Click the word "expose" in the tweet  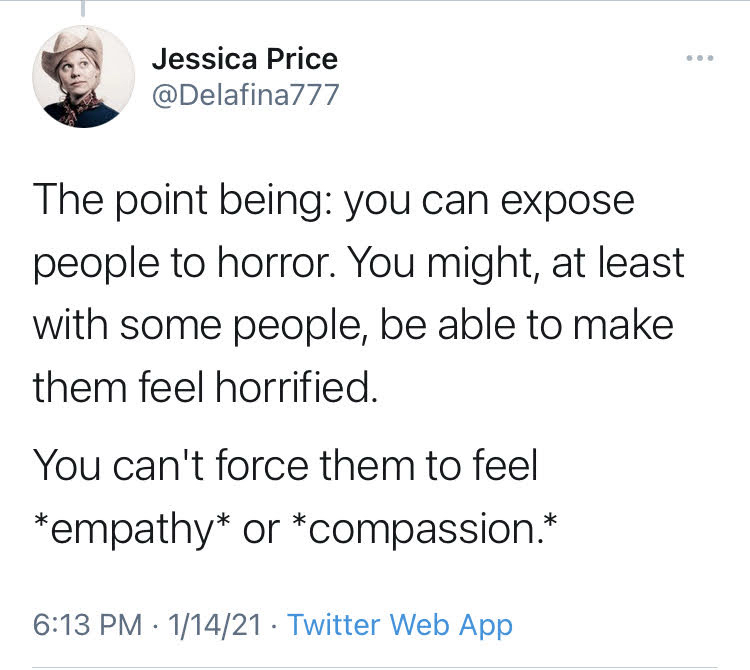[566, 200]
